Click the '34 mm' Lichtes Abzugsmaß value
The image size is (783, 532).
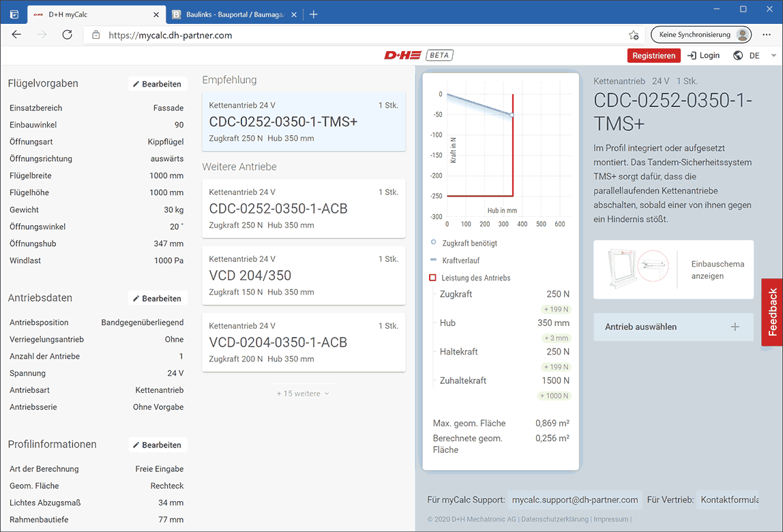[x=171, y=503]
